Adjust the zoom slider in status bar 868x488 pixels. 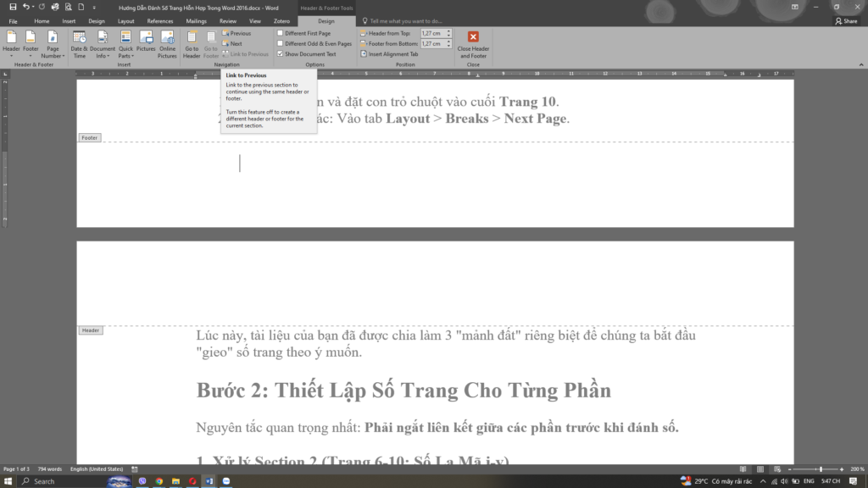[x=821, y=469]
